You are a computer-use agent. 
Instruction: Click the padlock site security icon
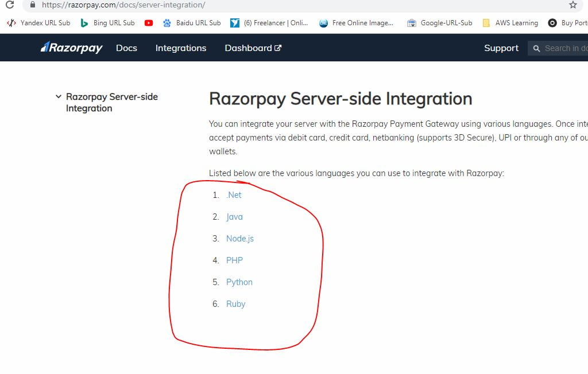pyautogui.click(x=33, y=5)
